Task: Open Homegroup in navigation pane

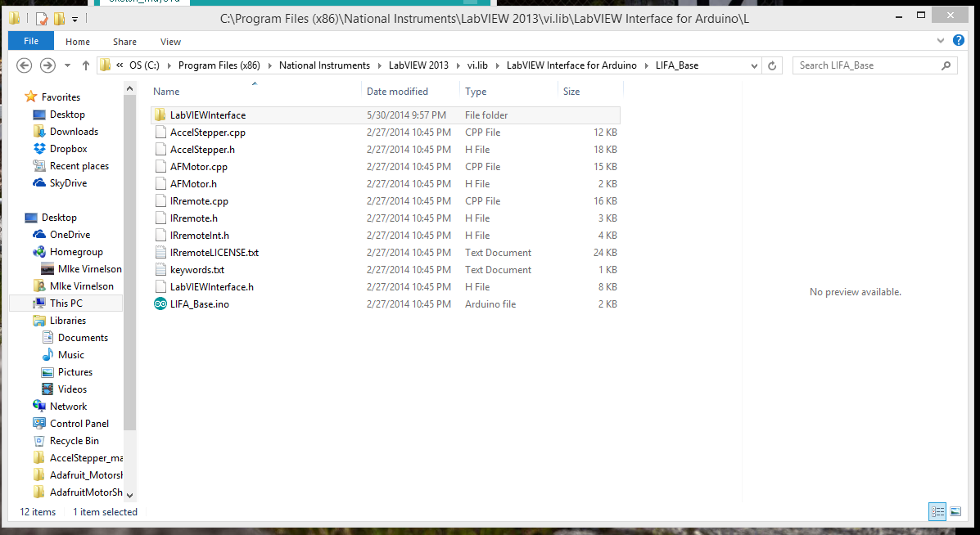Action: click(x=75, y=252)
